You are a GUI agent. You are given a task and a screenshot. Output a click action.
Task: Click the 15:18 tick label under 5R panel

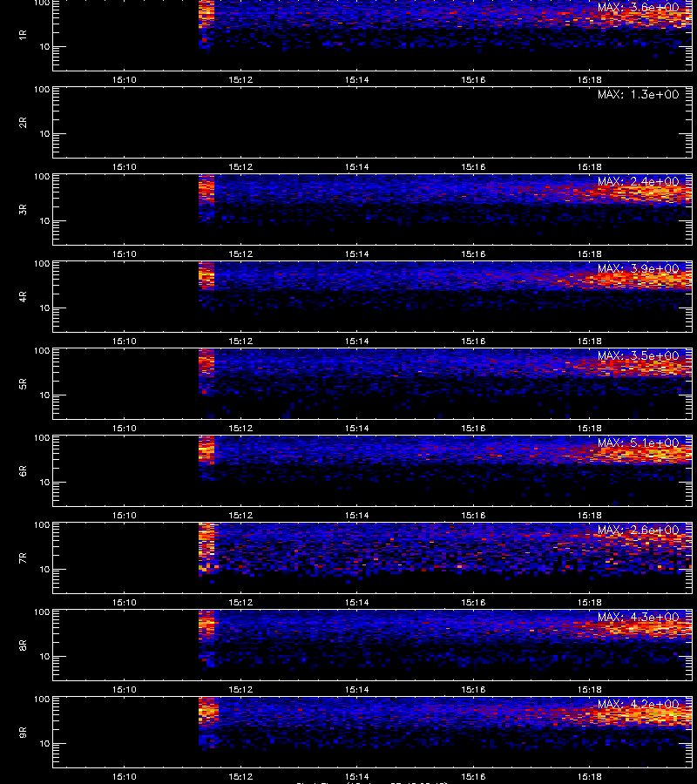[590, 429]
